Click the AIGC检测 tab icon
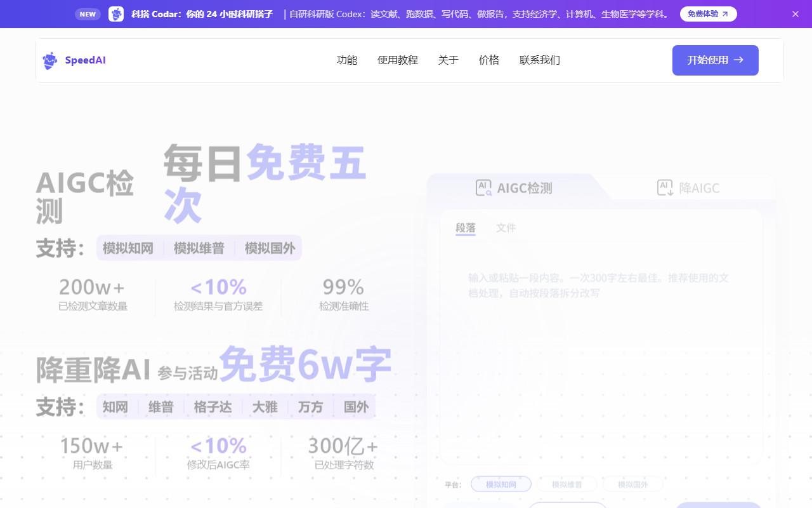The image size is (812, 508). click(x=483, y=187)
